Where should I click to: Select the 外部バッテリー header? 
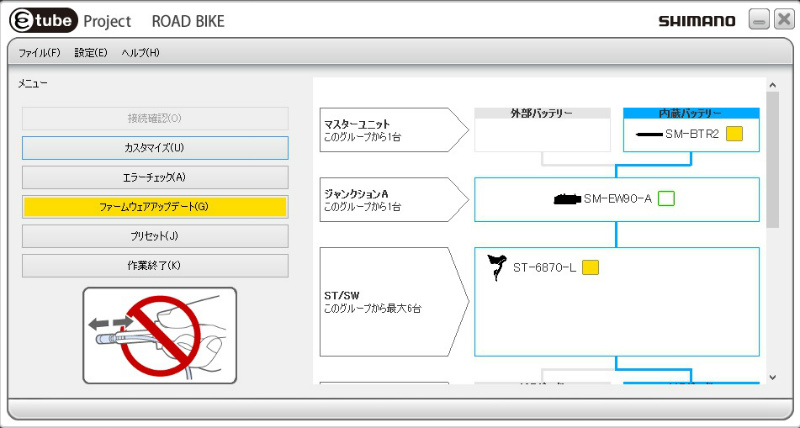tap(542, 113)
